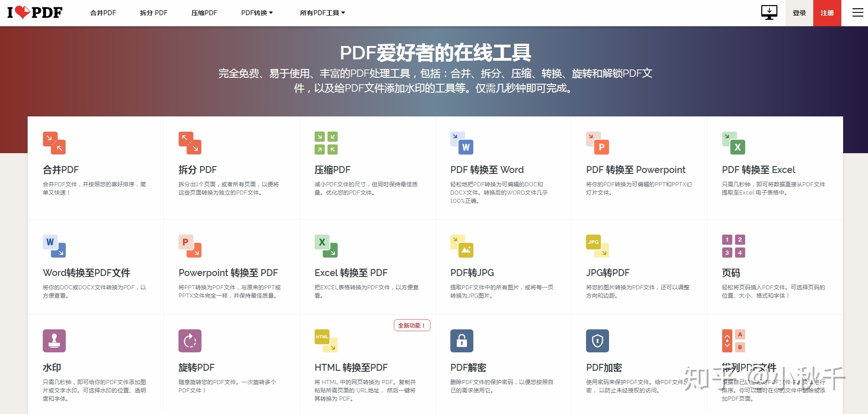
Task: Open the 合并PDF tool title link
Action: coord(61,170)
